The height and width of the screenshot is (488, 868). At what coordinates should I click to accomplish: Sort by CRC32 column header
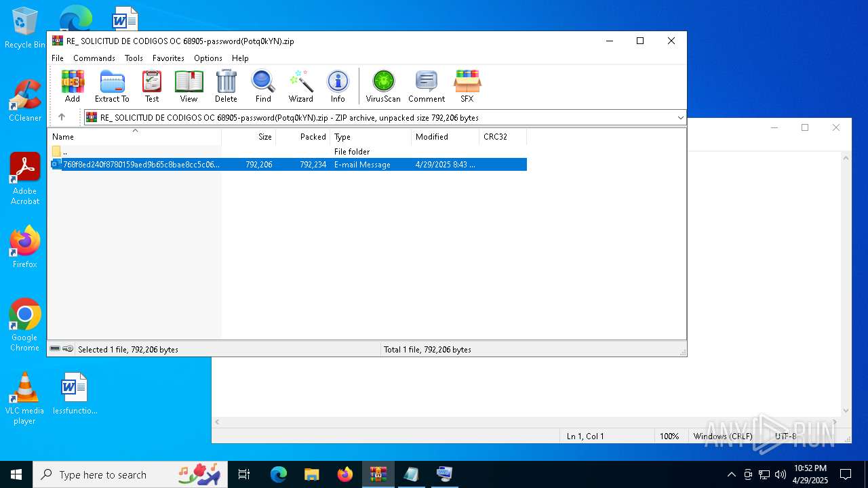tap(503, 137)
